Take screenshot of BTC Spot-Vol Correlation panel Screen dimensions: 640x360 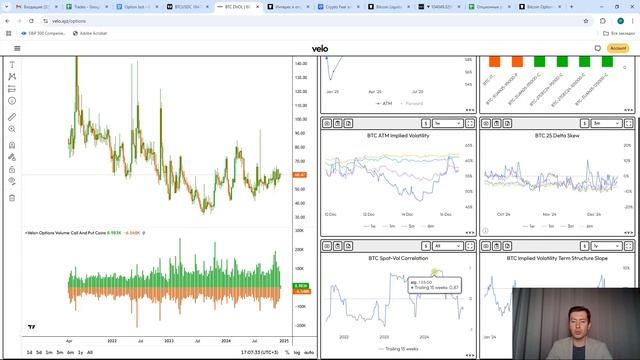(327, 246)
